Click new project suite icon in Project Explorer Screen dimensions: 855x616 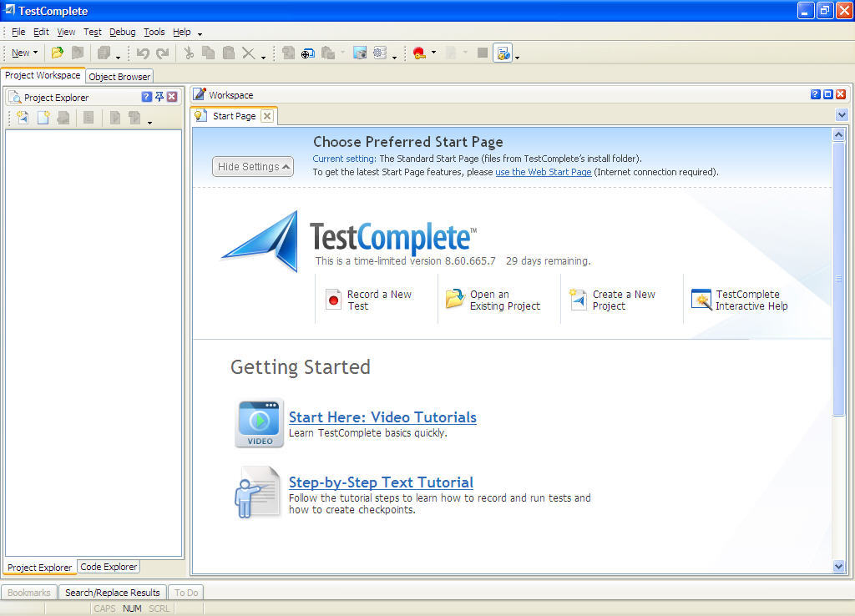tap(23, 117)
